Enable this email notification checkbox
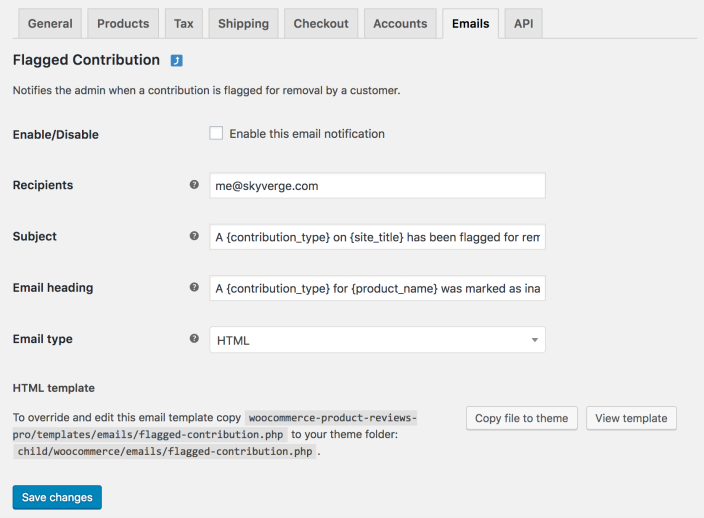704x518 pixels. [x=216, y=133]
